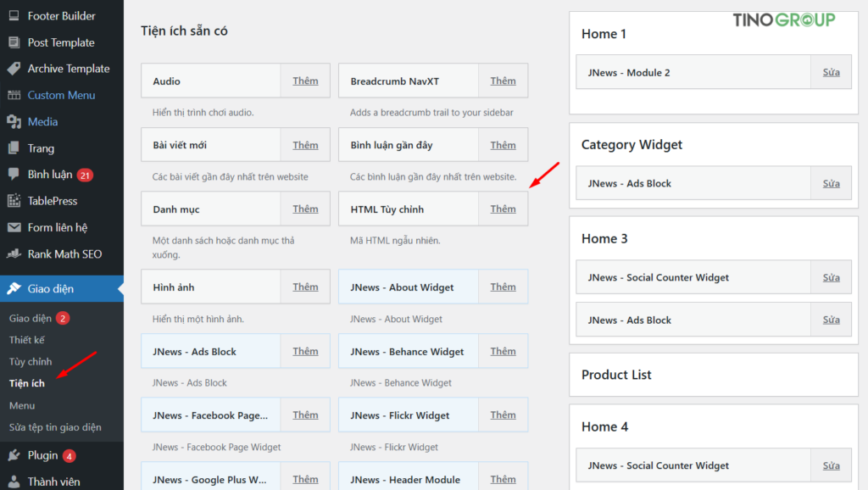Viewport: 868px width, 490px height.
Task: Click Thêm for the Audio widget
Action: pyautogui.click(x=305, y=81)
